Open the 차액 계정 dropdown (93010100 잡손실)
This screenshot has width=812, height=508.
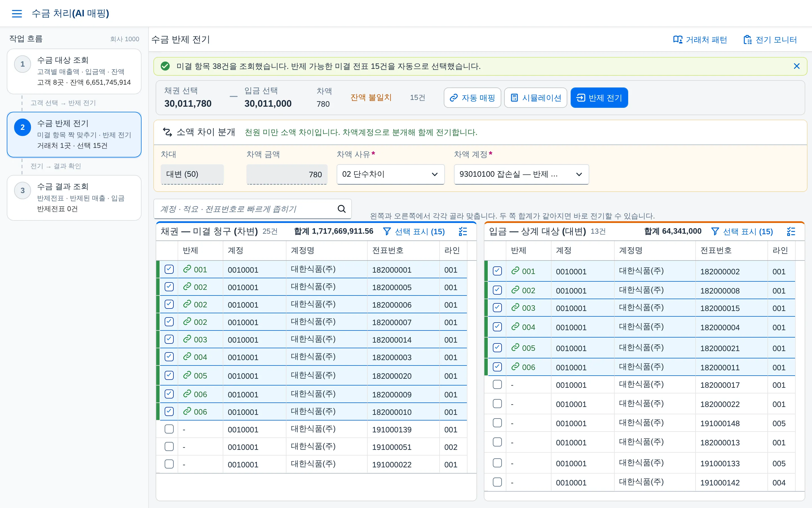click(x=521, y=174)
